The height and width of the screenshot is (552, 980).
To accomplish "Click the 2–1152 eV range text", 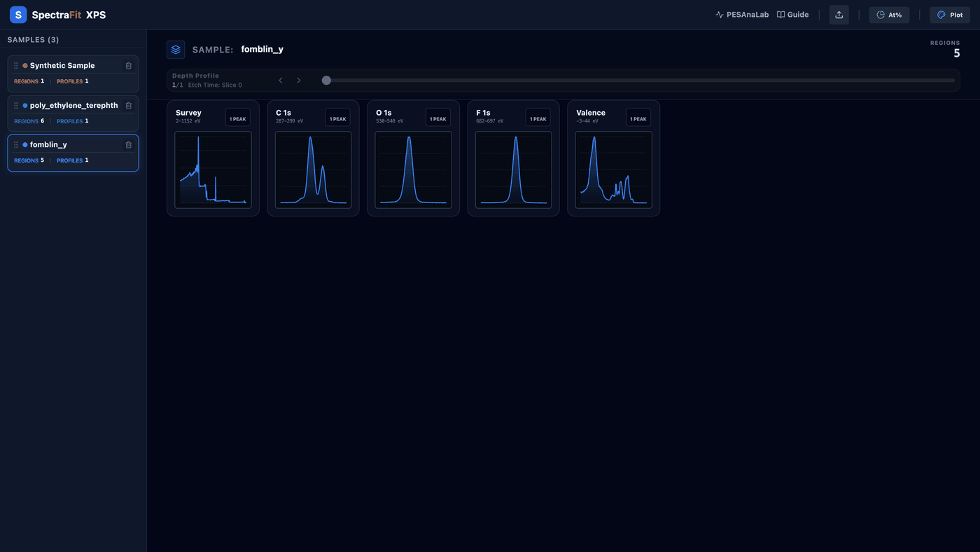I will pyautogui.click(x=188, y=121).
